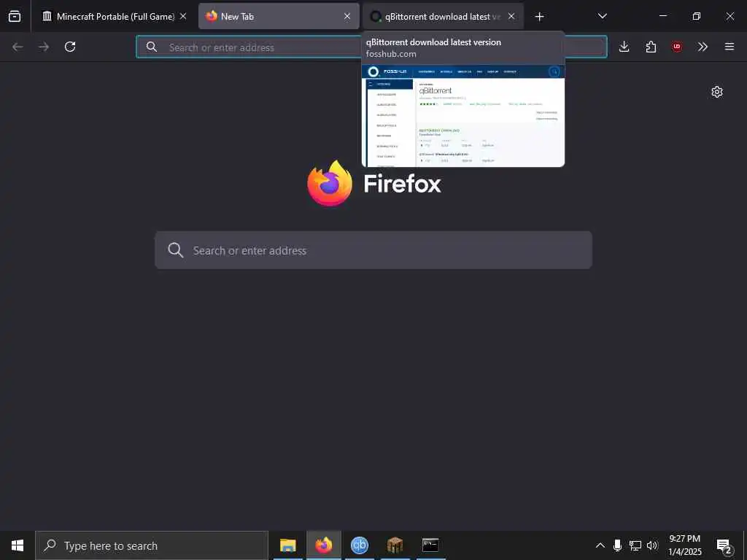
Task: Restore down the Firefox window
Action: pyautogui.click(x=697, y=16)
